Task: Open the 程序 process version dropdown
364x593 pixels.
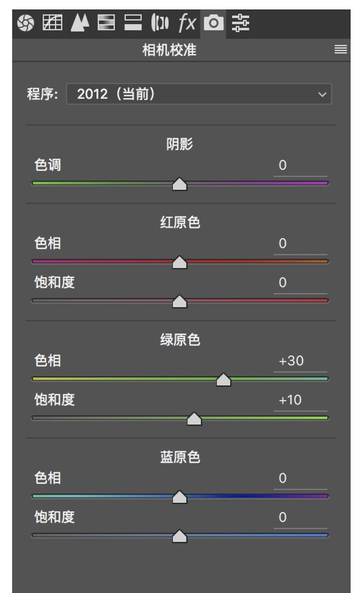Action: (198, 94)
